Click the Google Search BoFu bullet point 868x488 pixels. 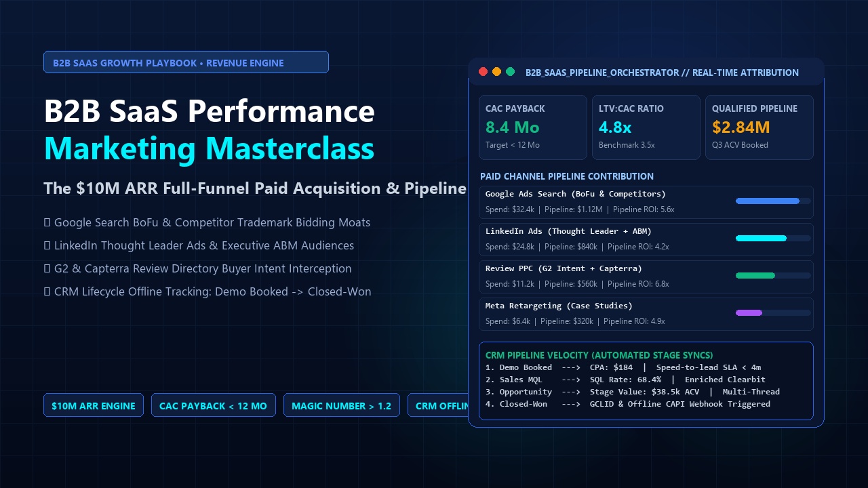(x=207, y=222)
